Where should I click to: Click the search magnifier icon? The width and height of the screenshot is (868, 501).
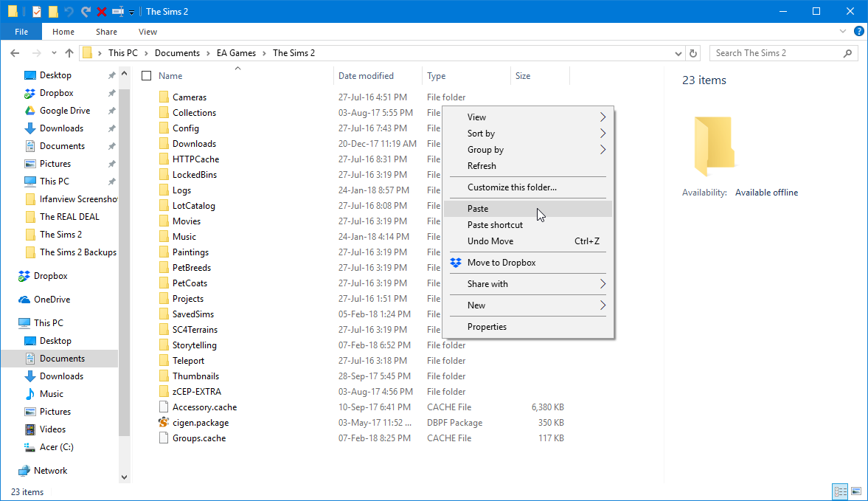pos(847,53)
